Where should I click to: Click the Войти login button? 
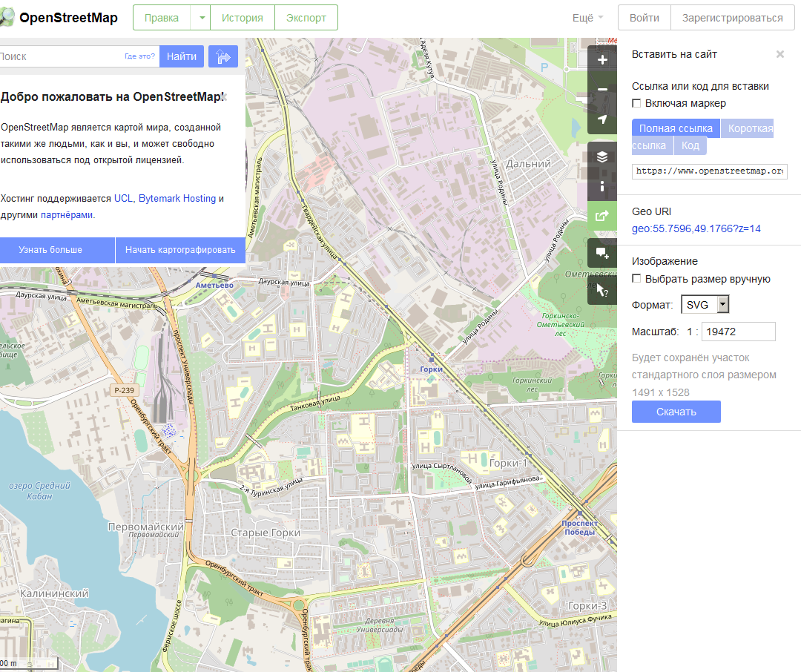(x=645, y=18)
